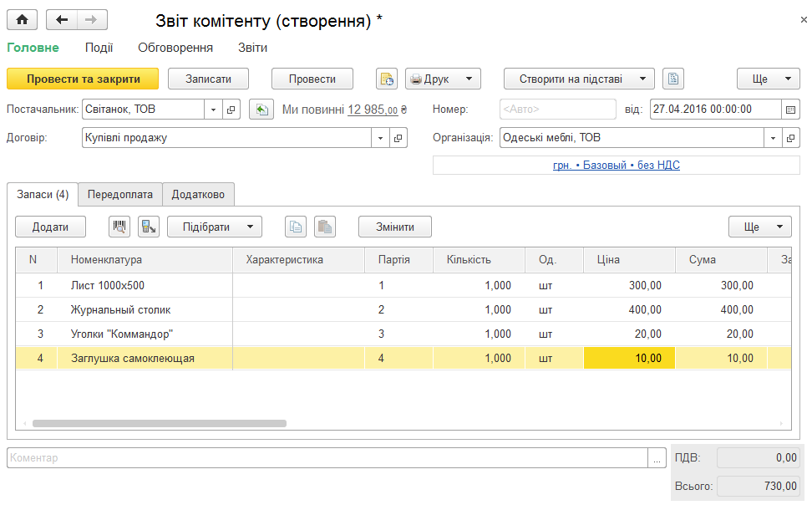Click the Змінити button
Screen dimensions: 812x505
(394, 227)
